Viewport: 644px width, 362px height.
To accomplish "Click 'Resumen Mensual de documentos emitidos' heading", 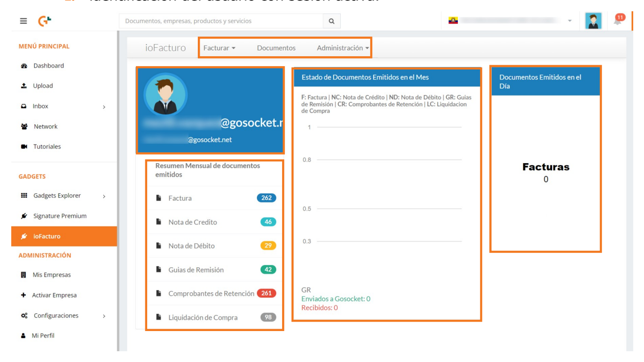I will click(x=208, y=170).
